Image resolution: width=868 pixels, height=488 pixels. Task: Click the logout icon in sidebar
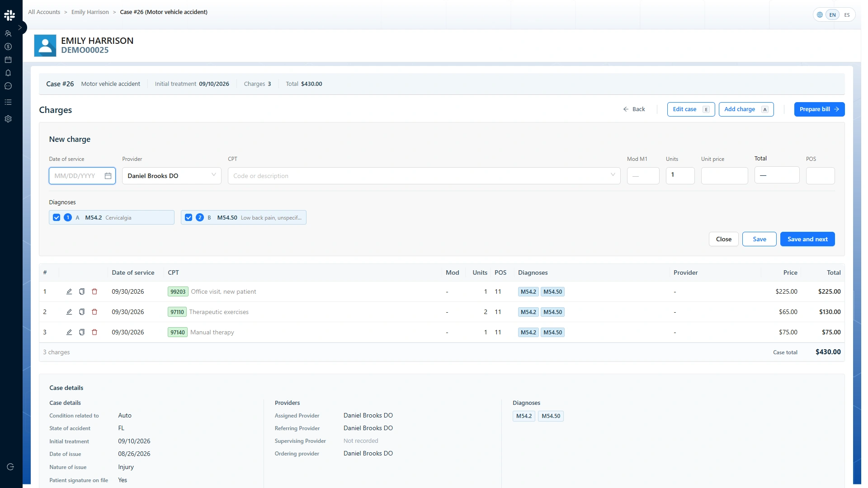(10, 467)
